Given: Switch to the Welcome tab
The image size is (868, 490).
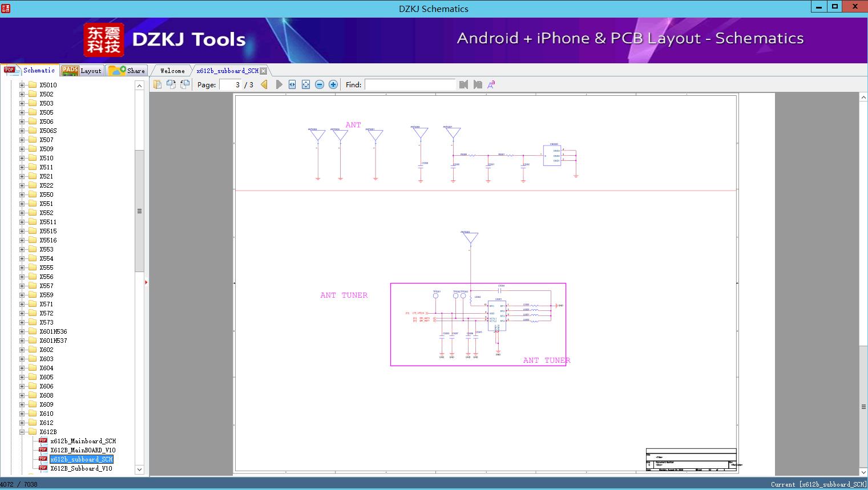Looking at the screenshot, I should point(172,71).
